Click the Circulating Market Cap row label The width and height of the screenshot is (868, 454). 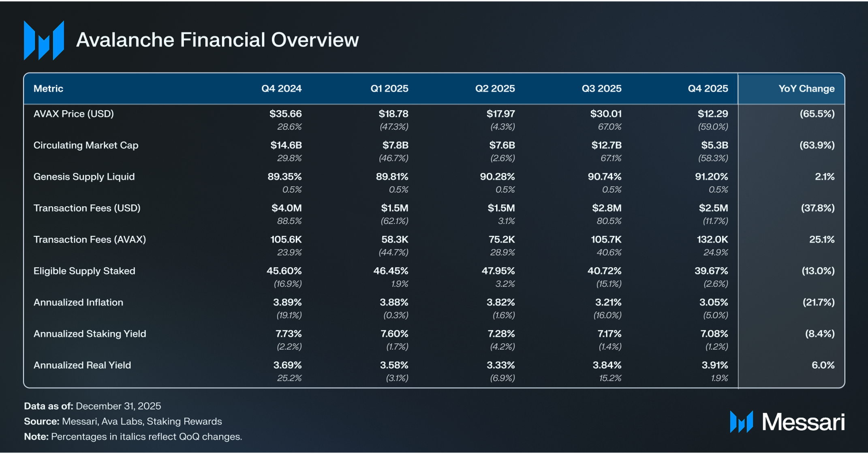click(86, 145)
